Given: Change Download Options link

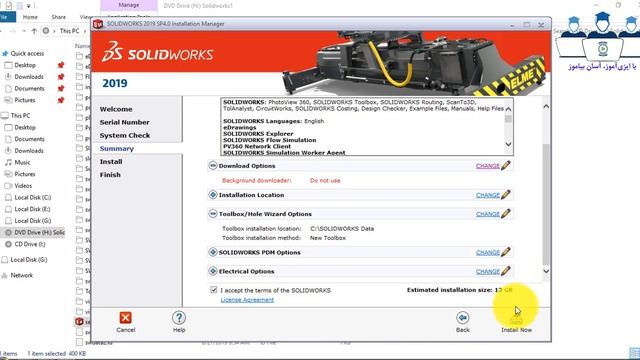Looking at the screenshot, I should (487, 166).
